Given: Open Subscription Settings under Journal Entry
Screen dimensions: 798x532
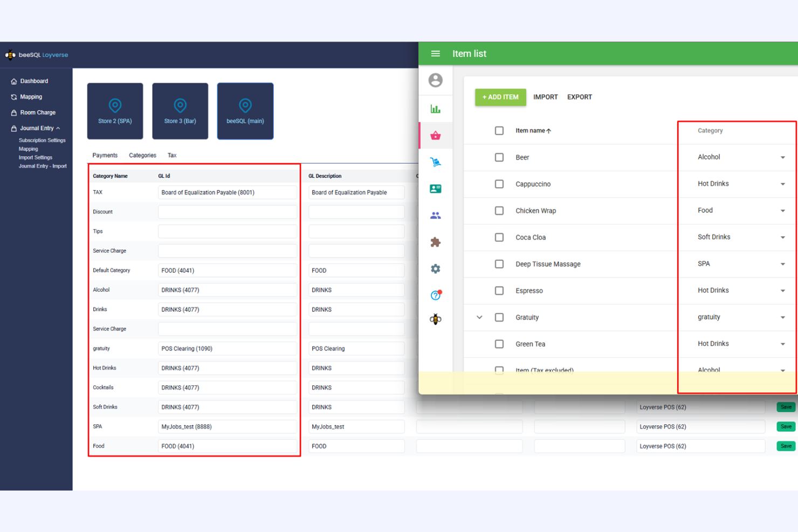Looking at the screenshot, I should click(x=42, y=140).
